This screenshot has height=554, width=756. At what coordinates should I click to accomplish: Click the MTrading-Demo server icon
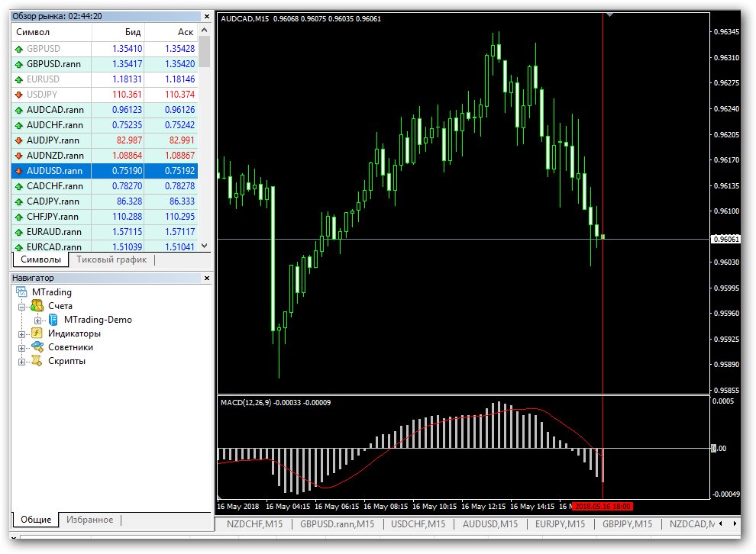click(x=53, y=320)
